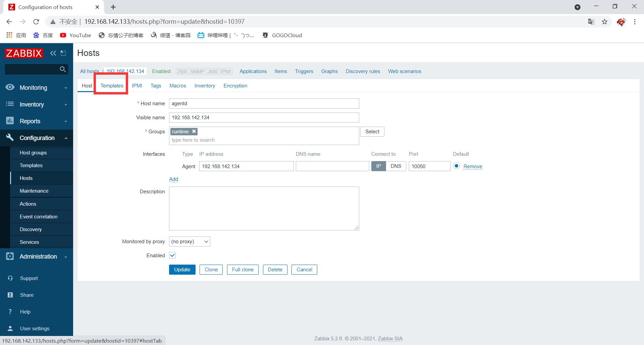Select the Default interface radio button

coord(457,166)
